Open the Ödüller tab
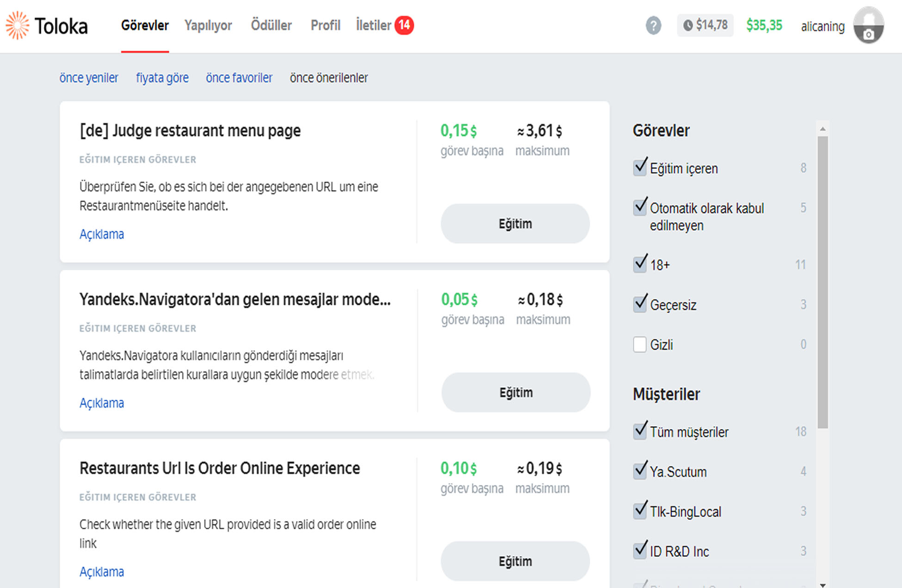 click(x=271, y=25)
